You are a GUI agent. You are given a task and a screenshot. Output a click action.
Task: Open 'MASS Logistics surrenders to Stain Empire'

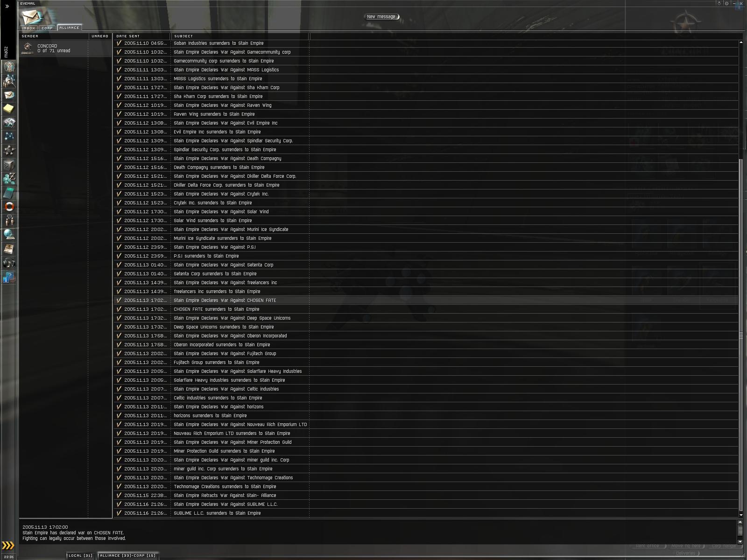click(x=426, y=78)
